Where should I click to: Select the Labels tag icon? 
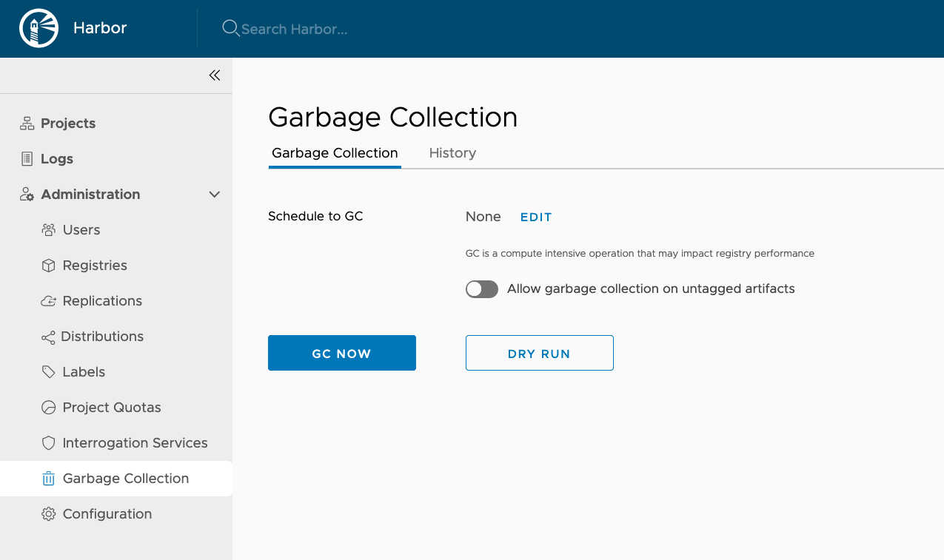[48, 371]
